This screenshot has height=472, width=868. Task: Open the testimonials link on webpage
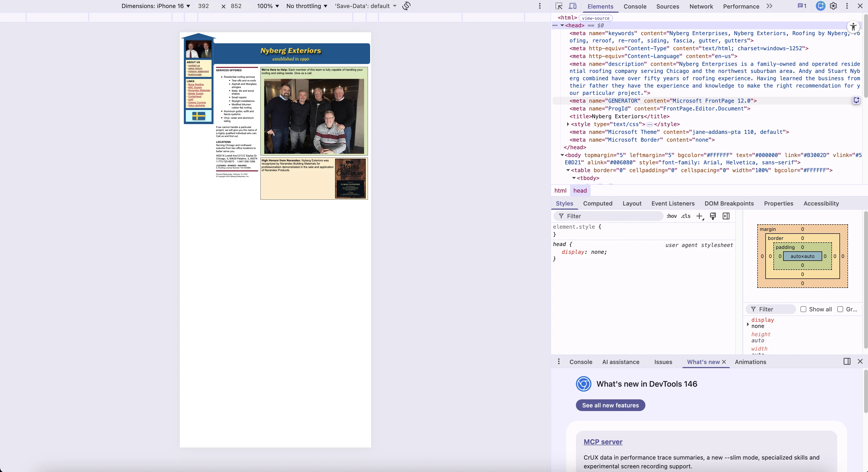195,74
